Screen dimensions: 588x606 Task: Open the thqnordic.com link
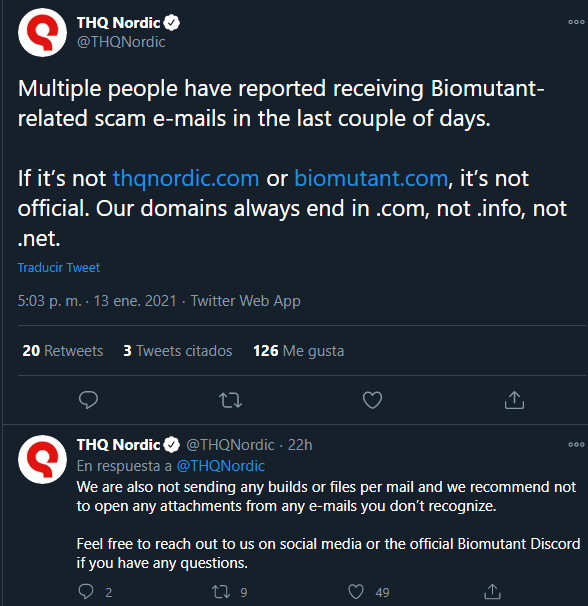tap(186, 178)
